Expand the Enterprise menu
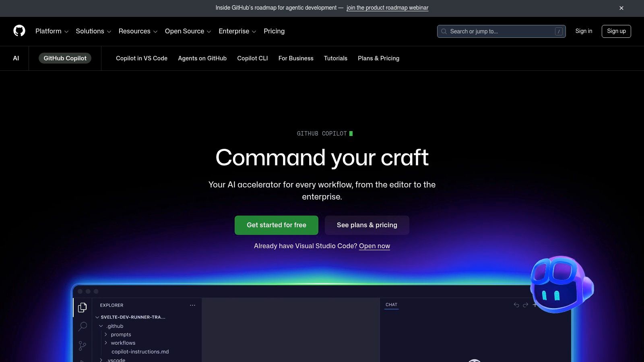 [237, 31]
